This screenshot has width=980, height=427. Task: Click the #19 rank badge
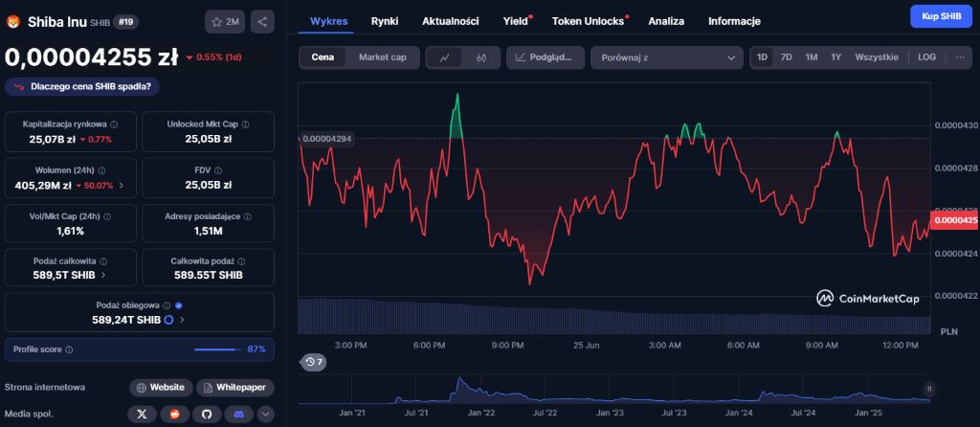coord(126,22)
